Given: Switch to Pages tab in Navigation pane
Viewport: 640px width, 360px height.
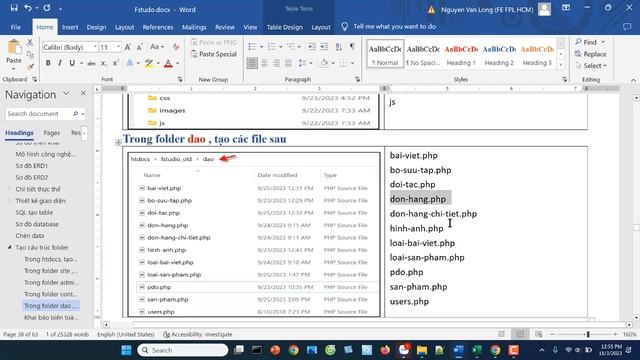Looking at the screenshot, I should [51, 133].
